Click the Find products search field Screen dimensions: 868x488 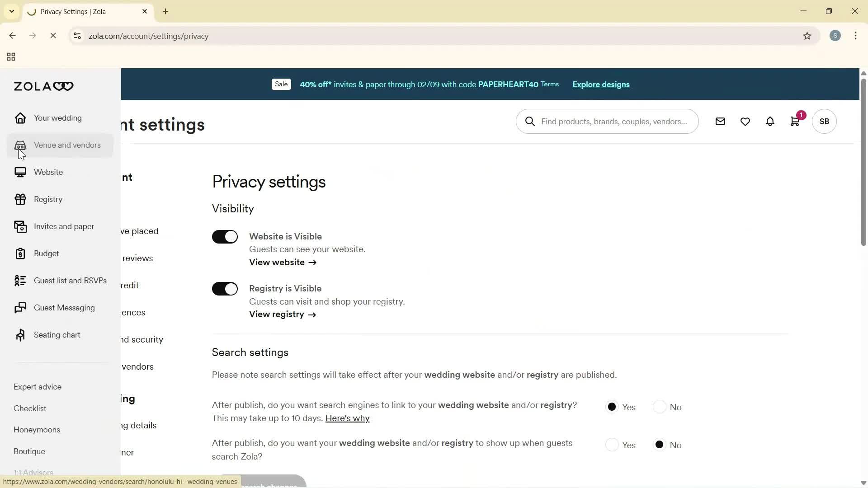point(607,121)
